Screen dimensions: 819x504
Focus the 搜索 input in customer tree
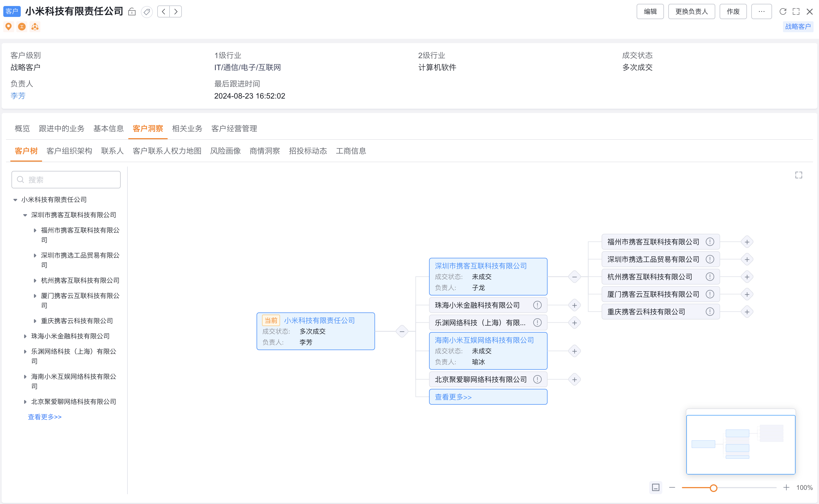66,180
